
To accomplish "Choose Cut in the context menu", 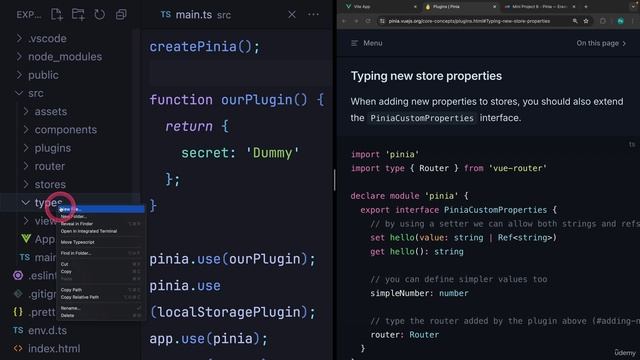I will click(x=101, y=264).
